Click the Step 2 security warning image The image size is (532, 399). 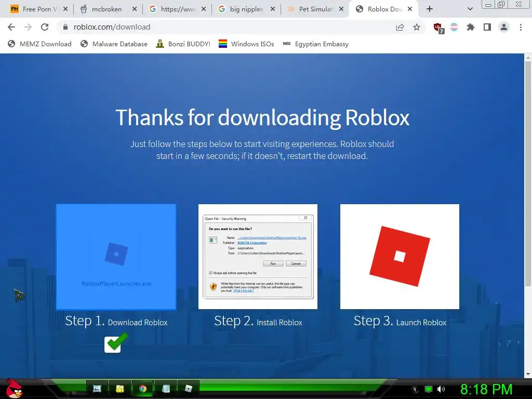[258, 257]
